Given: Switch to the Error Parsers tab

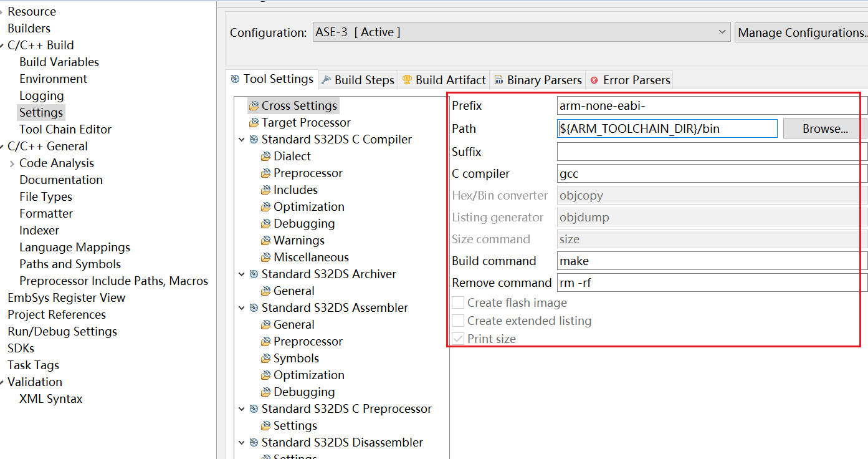Looking at the screenshot, I should click(630, 80).
